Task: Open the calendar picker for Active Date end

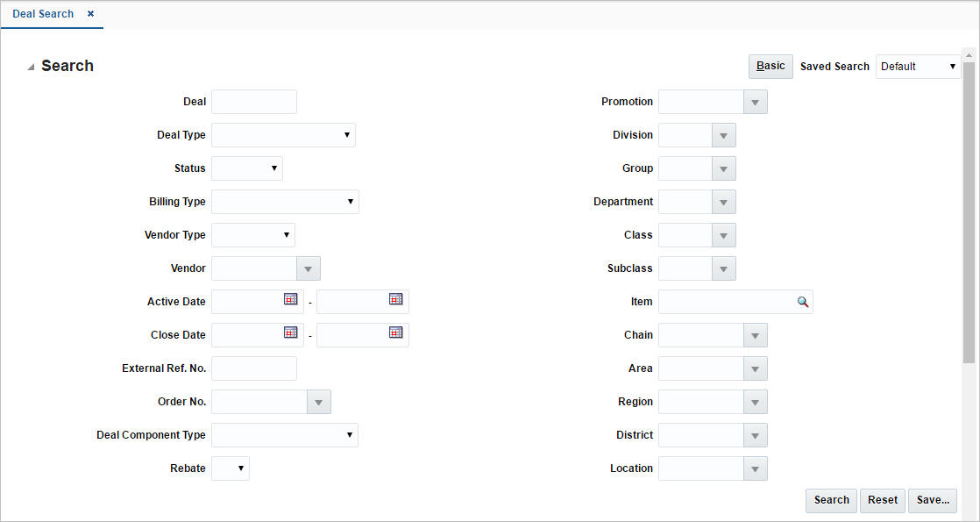Action: click(394, 301)
